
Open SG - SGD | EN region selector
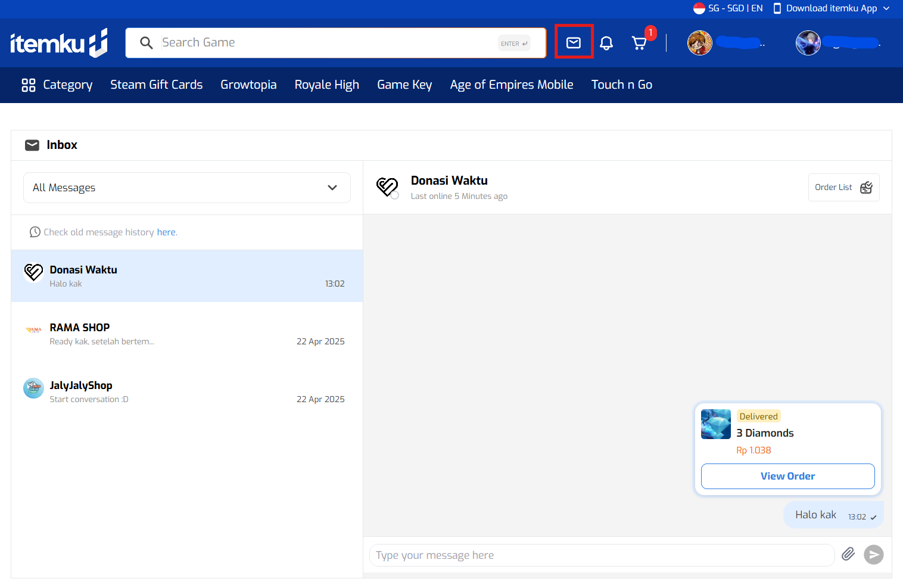pyautogui.click(x=728, y=8)
